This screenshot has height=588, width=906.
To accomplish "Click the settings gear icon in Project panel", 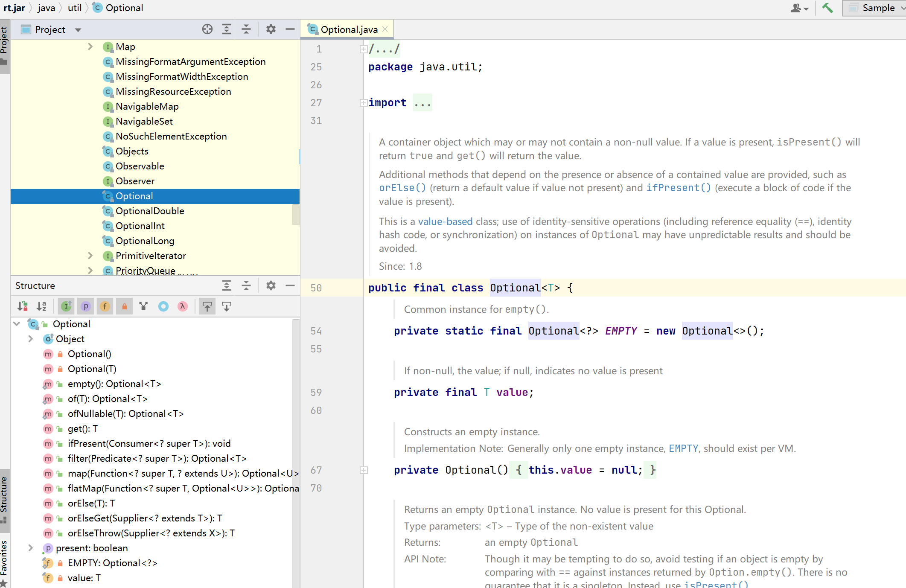I will (x=269, y=29).
